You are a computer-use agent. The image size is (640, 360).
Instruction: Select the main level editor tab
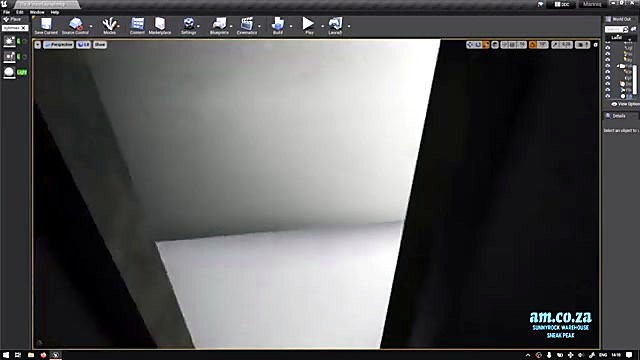click(x=46, y=4)
